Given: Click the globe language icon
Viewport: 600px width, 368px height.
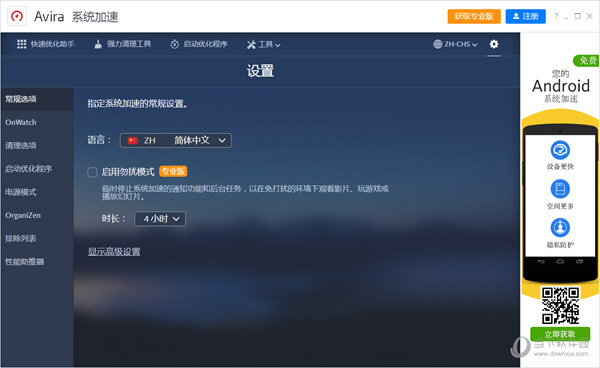Looking at the screenshot, I should (x=437, y=44).
